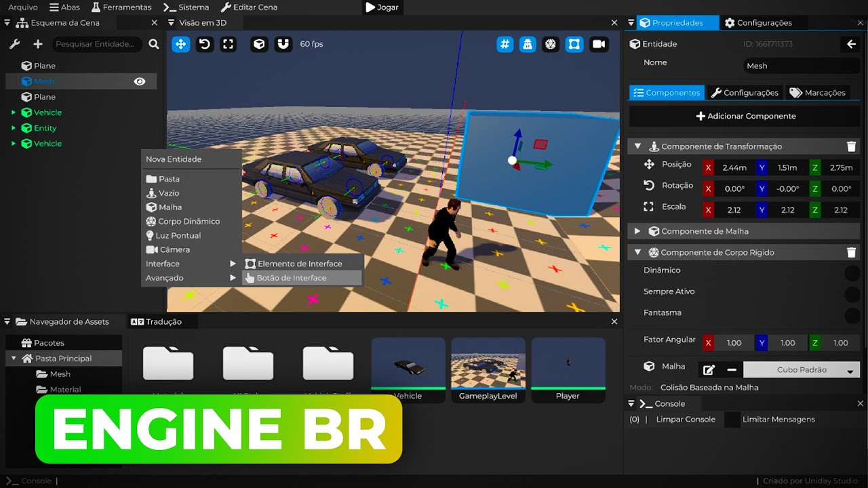Viewport: 868px width, 488px height.
Task: Check the Limitar Mensagens checkbox
Action: point(732,420)
